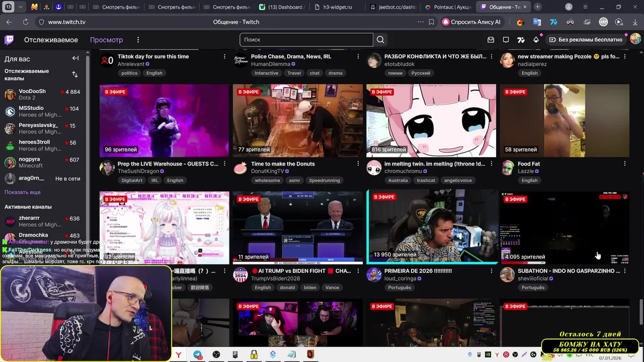The width and height of the screenshot is (644, 362).
Task: Click the пикми tag
Action: tap(395, 73)
